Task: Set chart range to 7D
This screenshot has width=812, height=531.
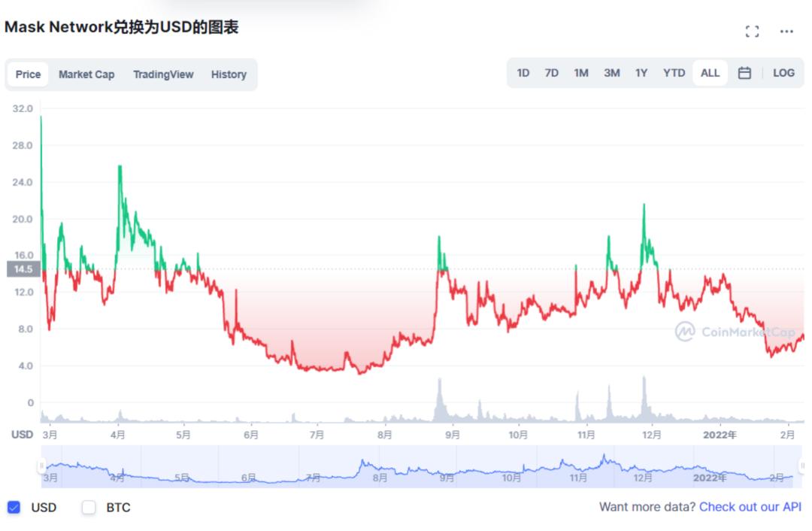Action: point(551,73)
